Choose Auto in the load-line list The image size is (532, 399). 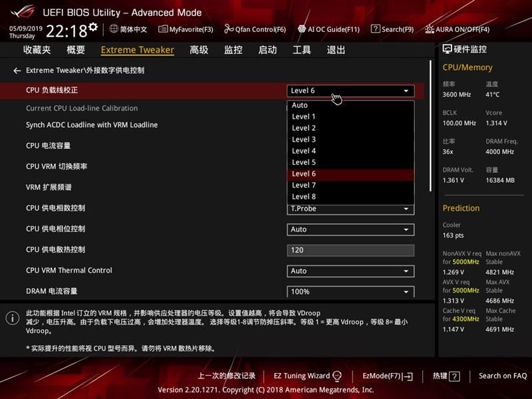pos(350,105)
